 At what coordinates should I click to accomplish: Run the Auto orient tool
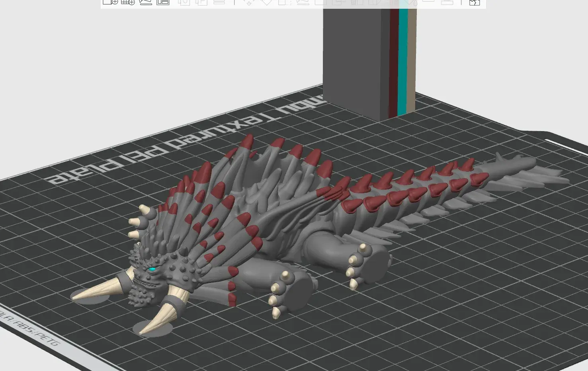pos(146,2)
